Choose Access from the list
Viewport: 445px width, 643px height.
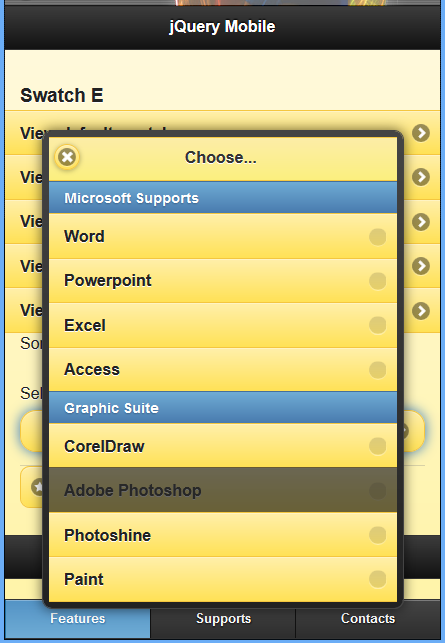click(223, 370)
